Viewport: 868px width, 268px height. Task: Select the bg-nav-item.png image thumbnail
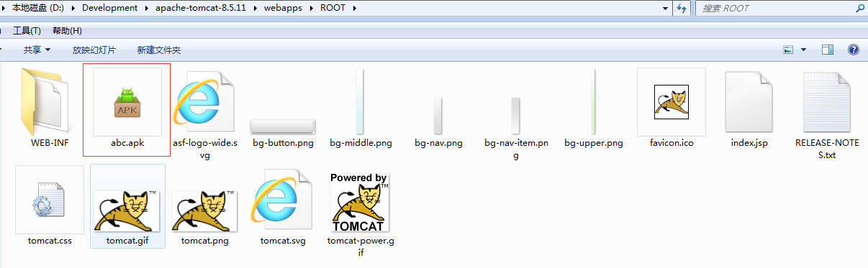(515, 116)
